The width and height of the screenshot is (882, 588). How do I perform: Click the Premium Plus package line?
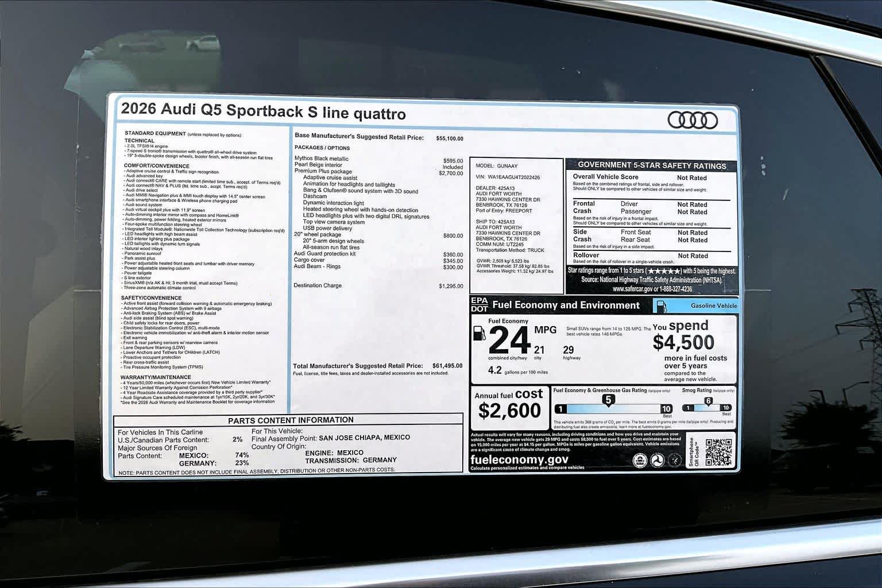(x=323, y=171)
